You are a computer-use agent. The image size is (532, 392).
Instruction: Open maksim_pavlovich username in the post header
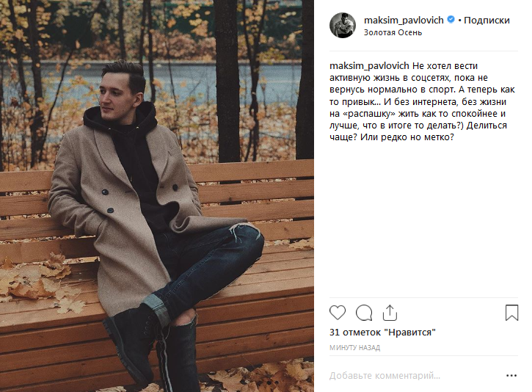[x=404, y=20]
